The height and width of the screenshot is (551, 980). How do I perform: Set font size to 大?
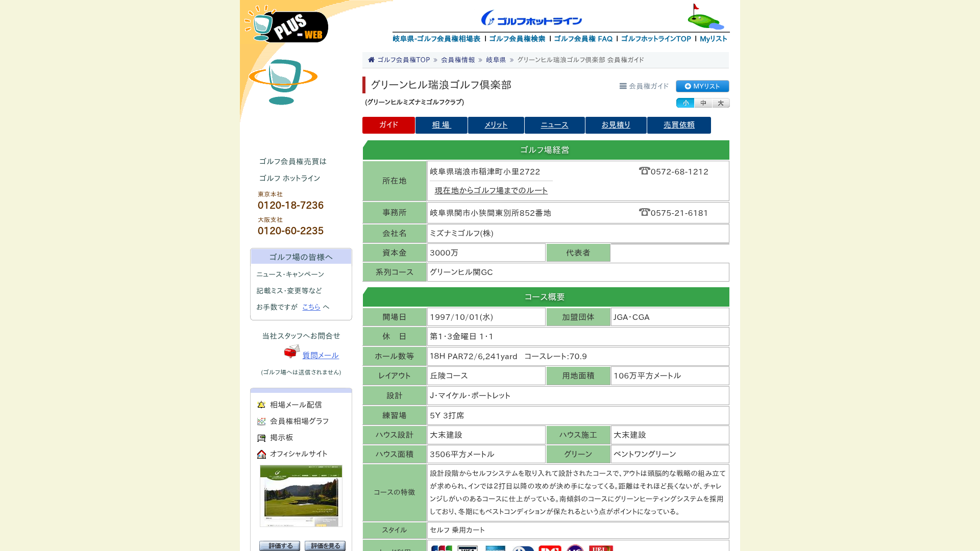(x=721, y=103)
